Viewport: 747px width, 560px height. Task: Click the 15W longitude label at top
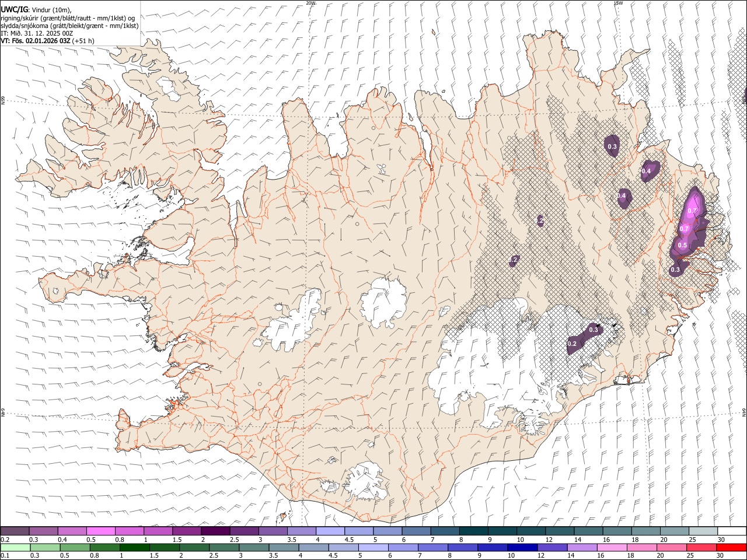pos(618,3)
